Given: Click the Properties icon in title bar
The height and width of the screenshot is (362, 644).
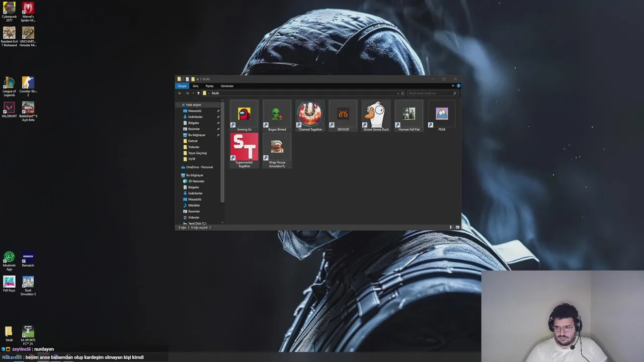Looking at the screenshot, I should coord(187,79).
